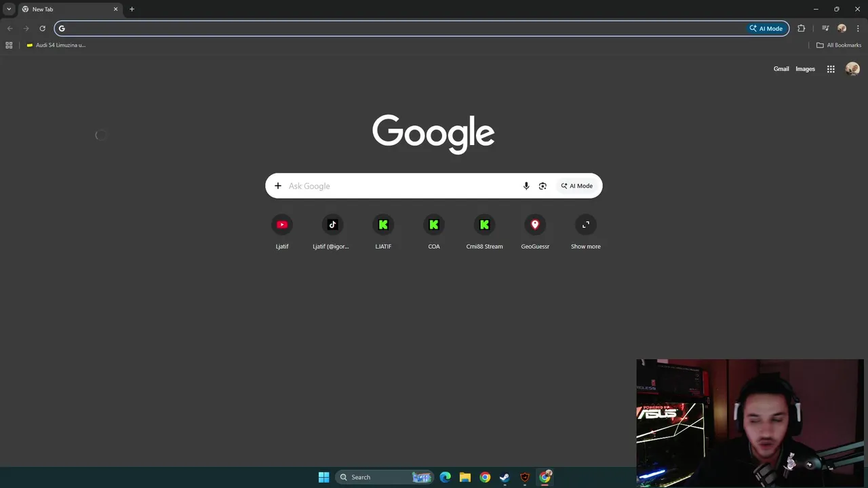Open the Gmail link

(781, 68)
